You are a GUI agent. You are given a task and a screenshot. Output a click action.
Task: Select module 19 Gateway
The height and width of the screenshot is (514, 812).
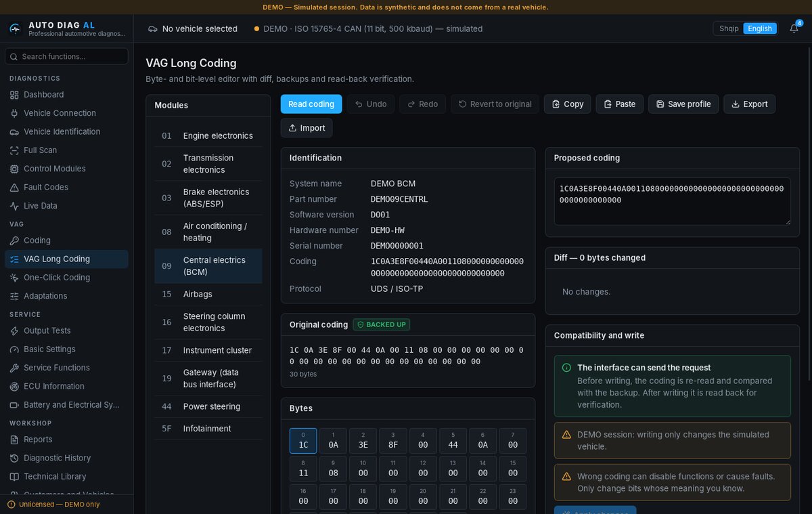208,379
